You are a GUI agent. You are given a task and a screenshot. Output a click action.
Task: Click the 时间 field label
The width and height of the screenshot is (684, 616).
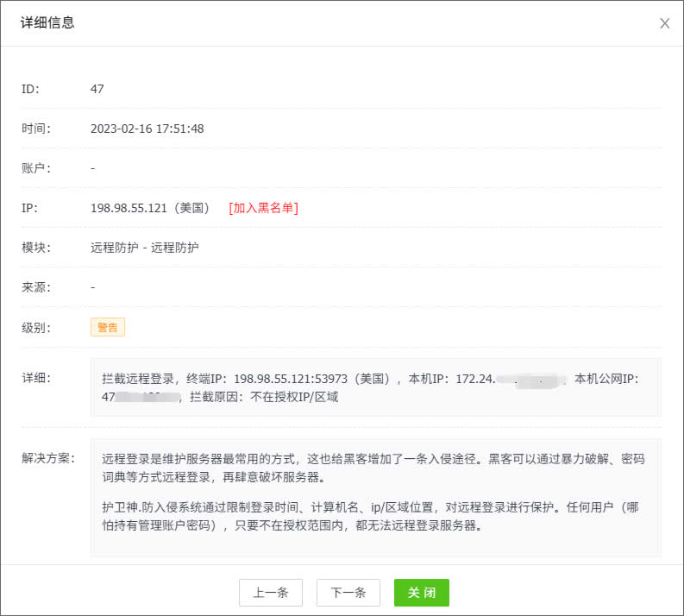[x=36, y=129]
